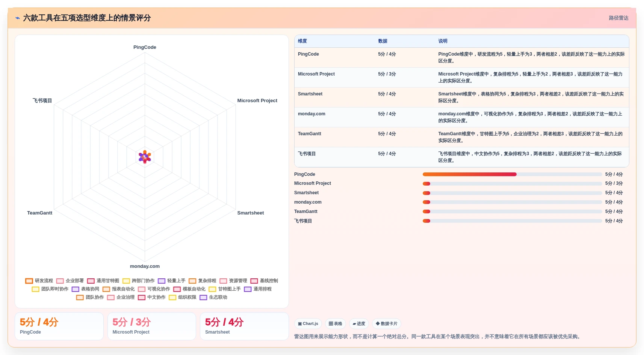Select PingCode name in the table
Image resolution: width=644 pixels, height=355 pixels.
pyautogui.click(x=308, y=54)
